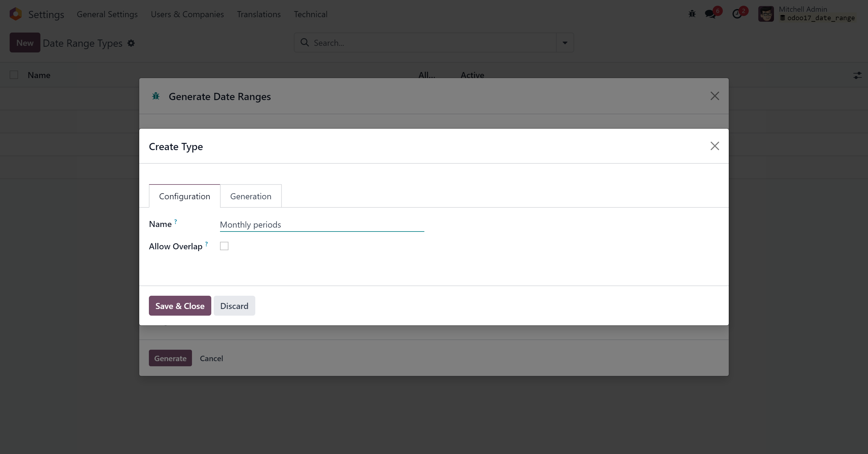The image size is (868, 454).
Task: Click the magnifier search icon
Action: pyautogui.click(x=305, y=43)
